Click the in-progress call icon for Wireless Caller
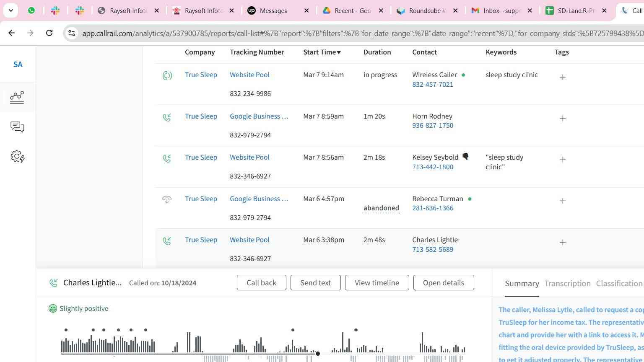Viewport: 644px width, 362px height. click(167, 75)
